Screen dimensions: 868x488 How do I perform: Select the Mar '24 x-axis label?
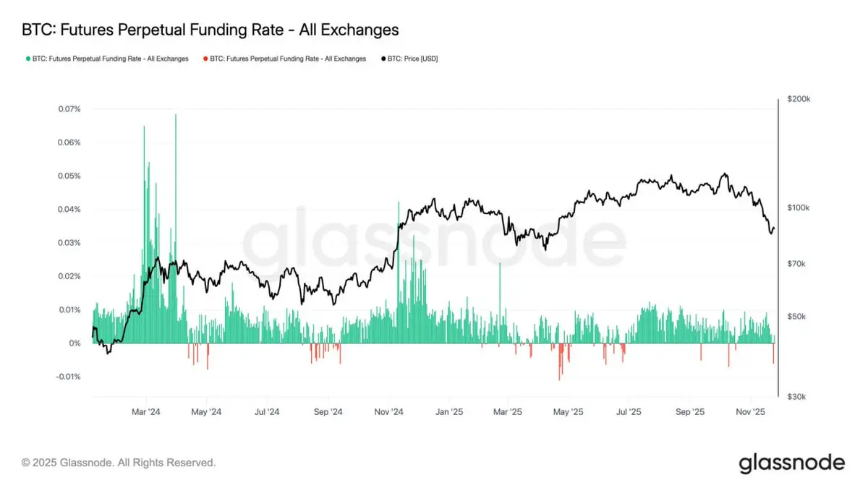(x=146, y=412)
